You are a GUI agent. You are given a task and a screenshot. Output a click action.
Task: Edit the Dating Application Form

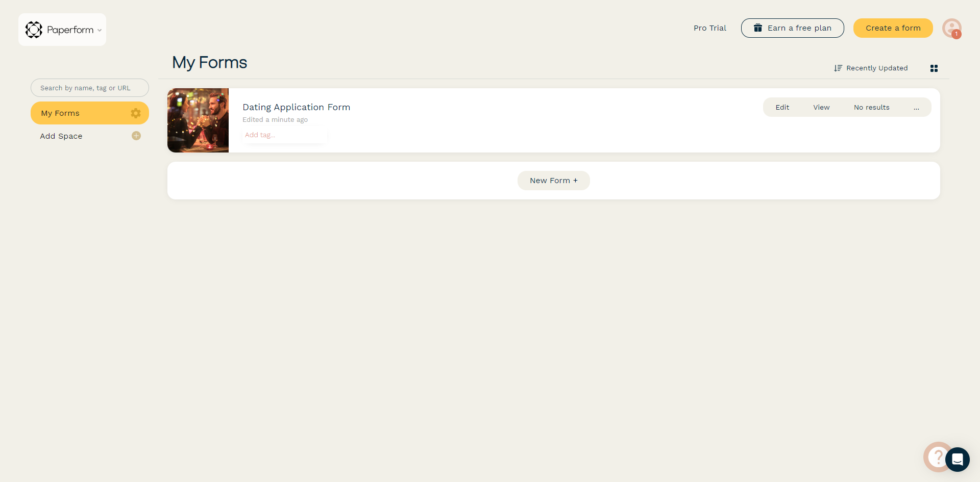click(782, 107)
